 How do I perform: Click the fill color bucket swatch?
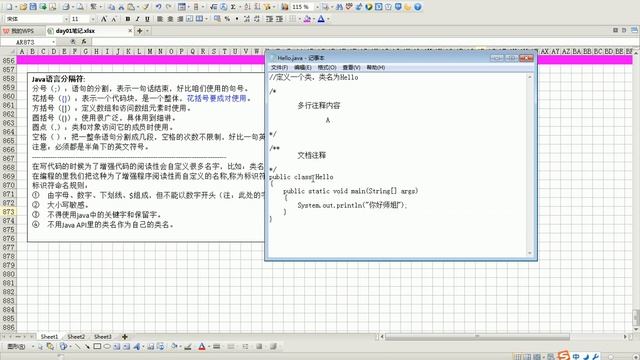pos(307,19)
